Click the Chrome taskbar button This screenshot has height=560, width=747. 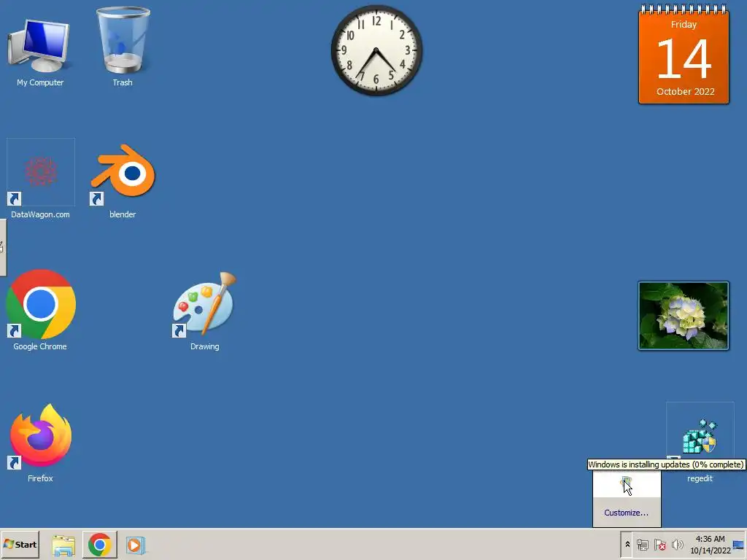click(x=99, y=545)
